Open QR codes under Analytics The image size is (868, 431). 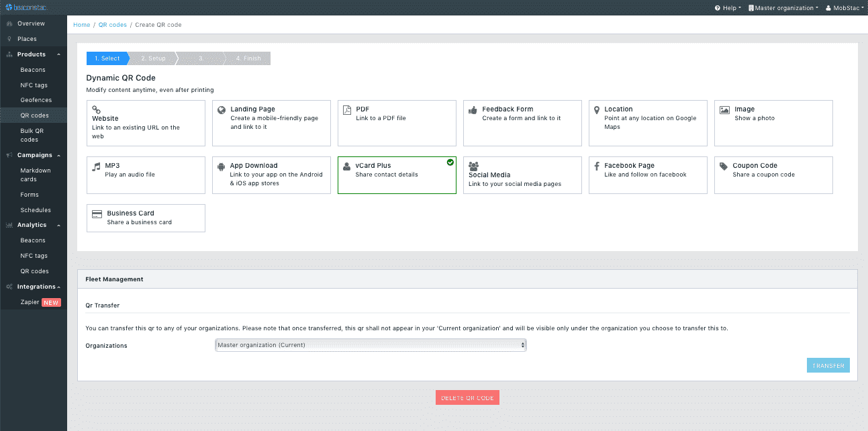click(x=34, y=271)
